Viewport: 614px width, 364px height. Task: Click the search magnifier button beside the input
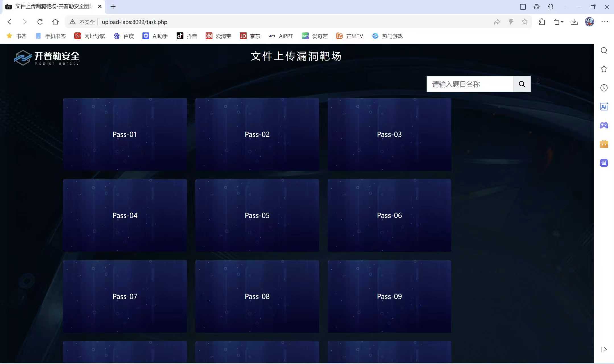point(522,84)
